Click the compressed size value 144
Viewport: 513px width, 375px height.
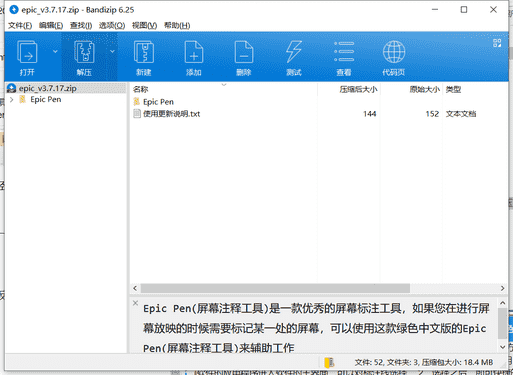tap(370, 114)
